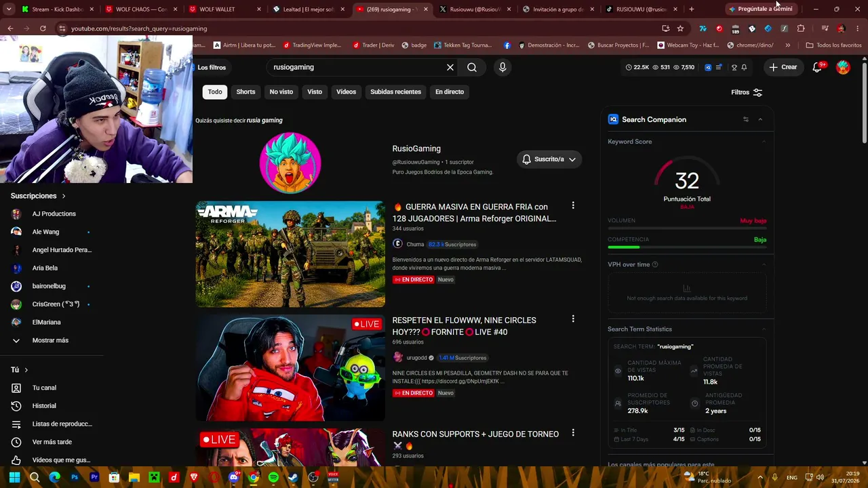Screen dimensions: 868x488
Task: Click the vidIQ trophy icon
Action: point(734,67)
